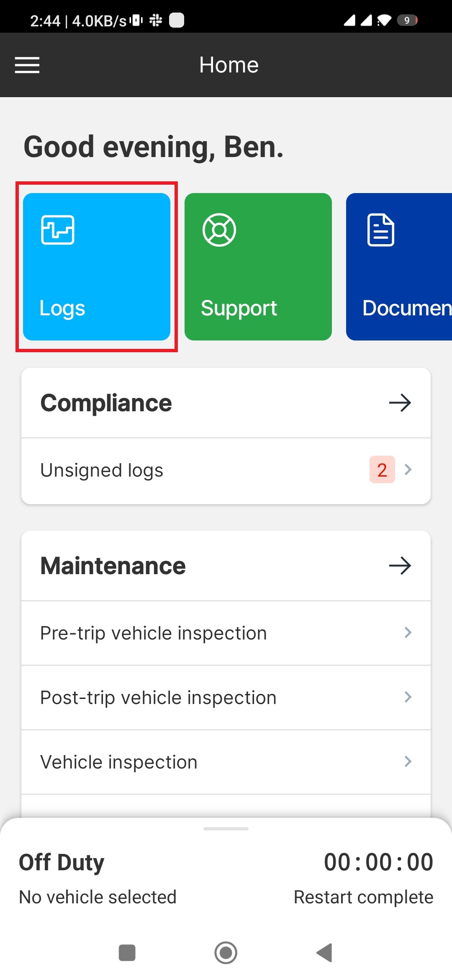
Task: Expand Pre-trip vehicle inspection details
Action: 408,633
